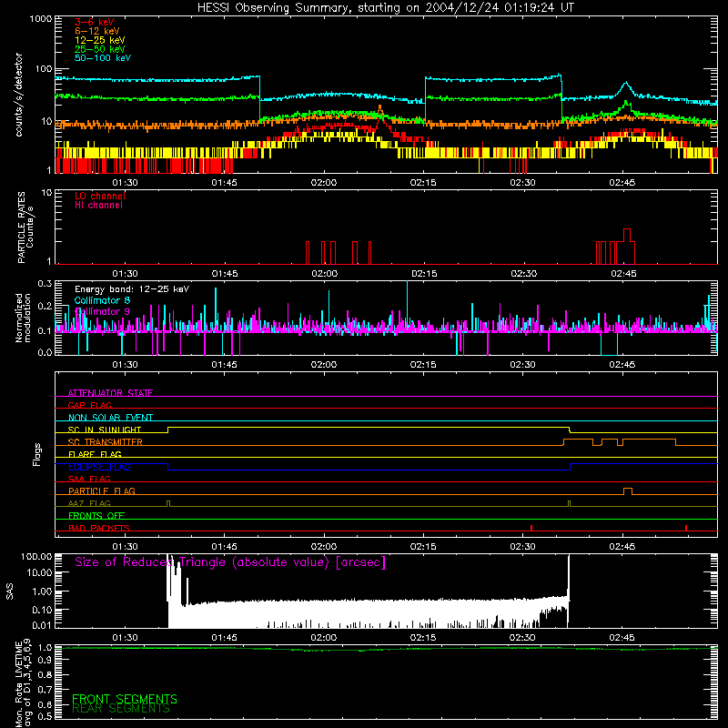Click the 'NON_SOLAR_EVENT' flag label
The height and width of the screenshot is (728, 728).
click(x=110, y=418)
